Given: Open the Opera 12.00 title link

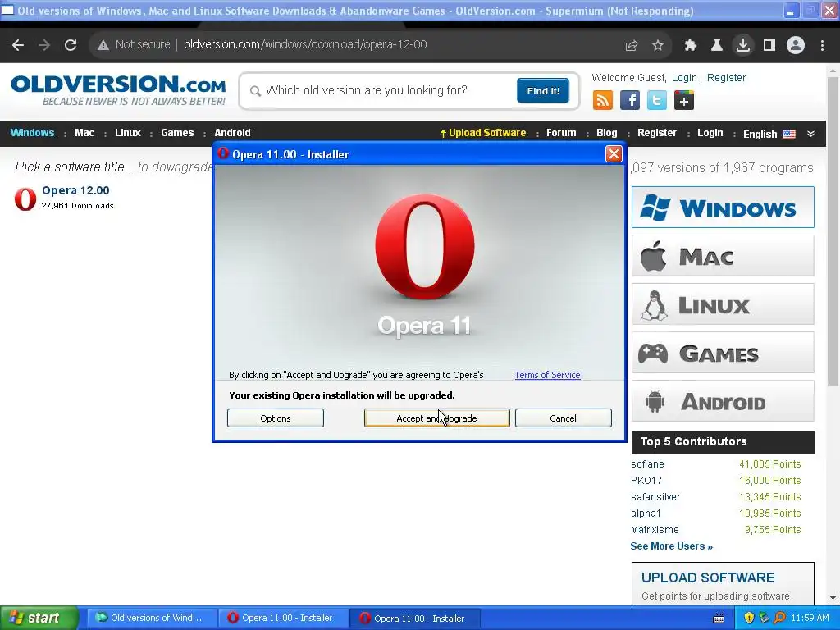Looking at the screenshot, I should point(75,190).
